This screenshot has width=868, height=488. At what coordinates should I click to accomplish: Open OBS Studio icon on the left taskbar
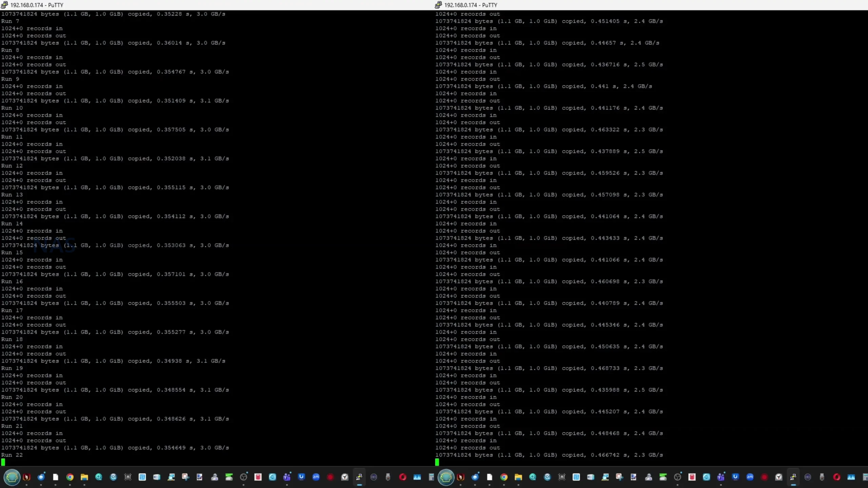tap(243, 477)
